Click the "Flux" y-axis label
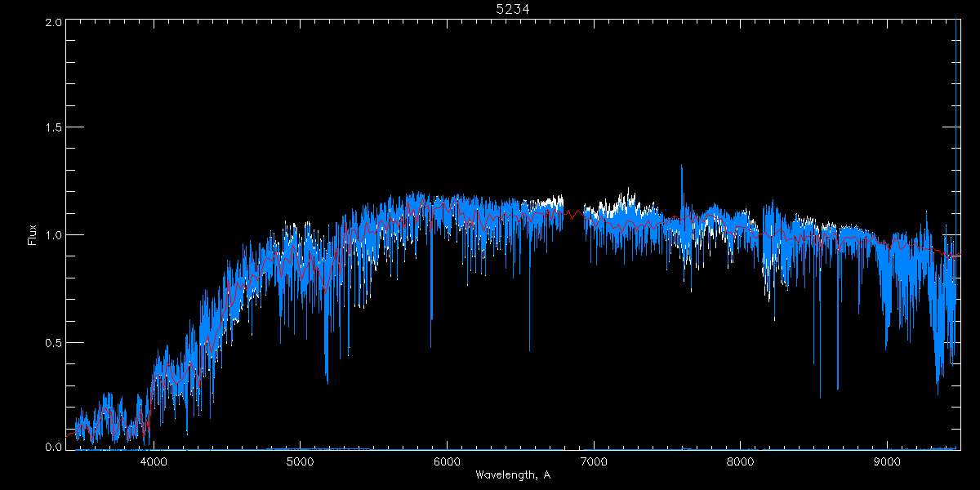 point(33,235)
